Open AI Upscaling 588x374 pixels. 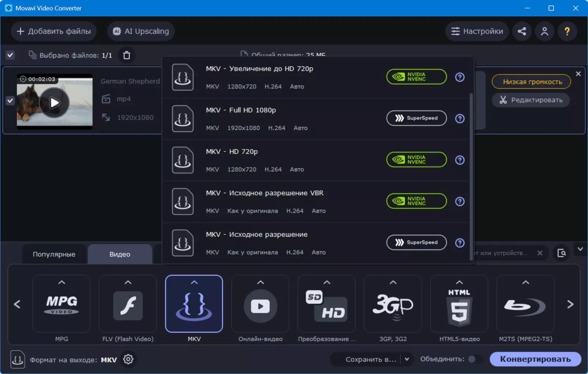click(x=141, y=31)
